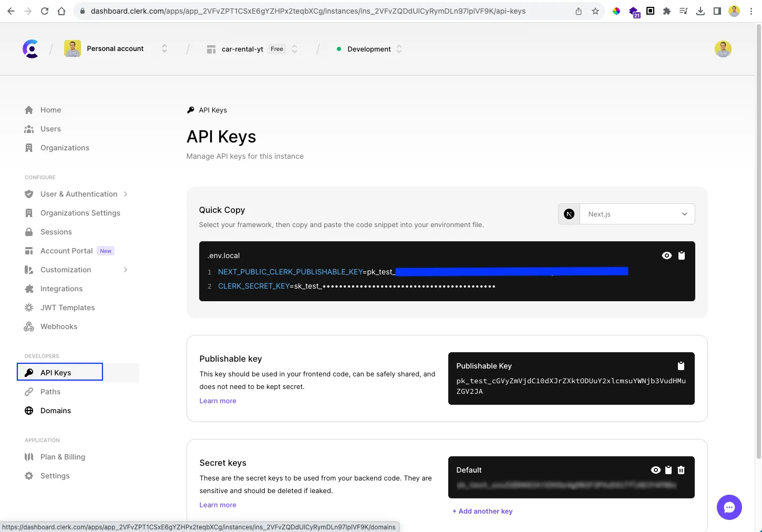Toggle the browser side panel icon
Image resolution: width=762 pixels, height=532 pixels.
[x=717, y=11]
